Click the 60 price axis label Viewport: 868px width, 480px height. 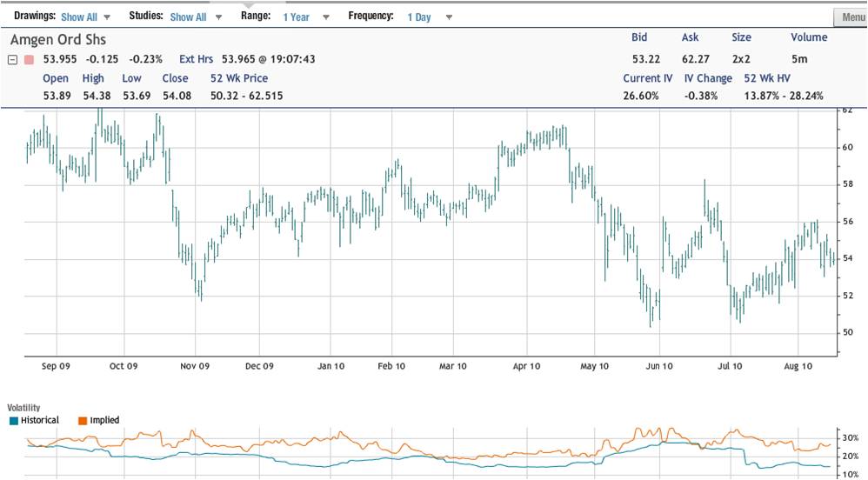pos(847,147)
